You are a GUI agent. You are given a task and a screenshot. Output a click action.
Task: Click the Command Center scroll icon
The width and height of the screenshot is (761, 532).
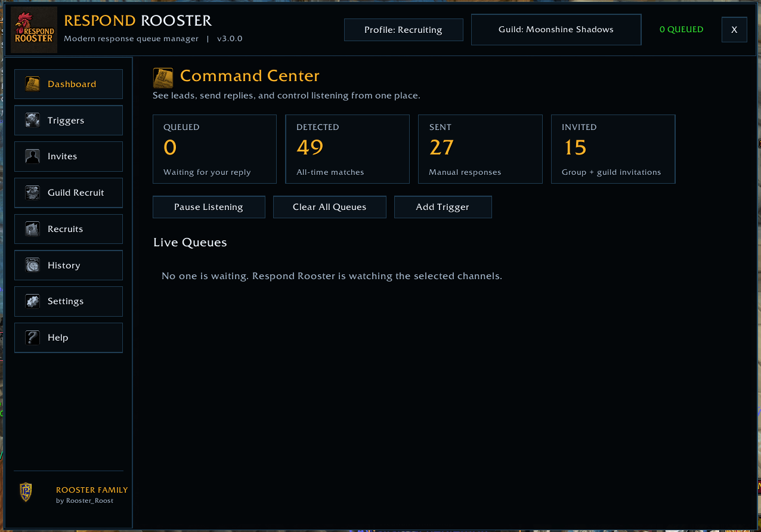pos(163,78)
